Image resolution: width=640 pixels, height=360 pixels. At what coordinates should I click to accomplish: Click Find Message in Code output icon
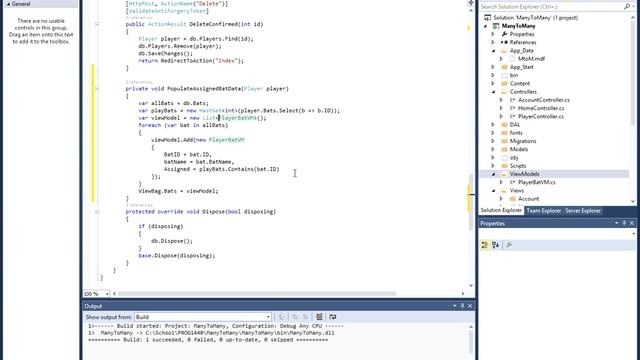click(282, 317)
